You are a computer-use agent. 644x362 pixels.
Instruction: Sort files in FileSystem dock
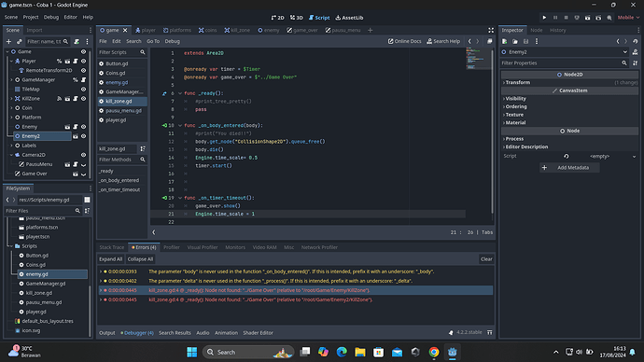coord(87,211)
